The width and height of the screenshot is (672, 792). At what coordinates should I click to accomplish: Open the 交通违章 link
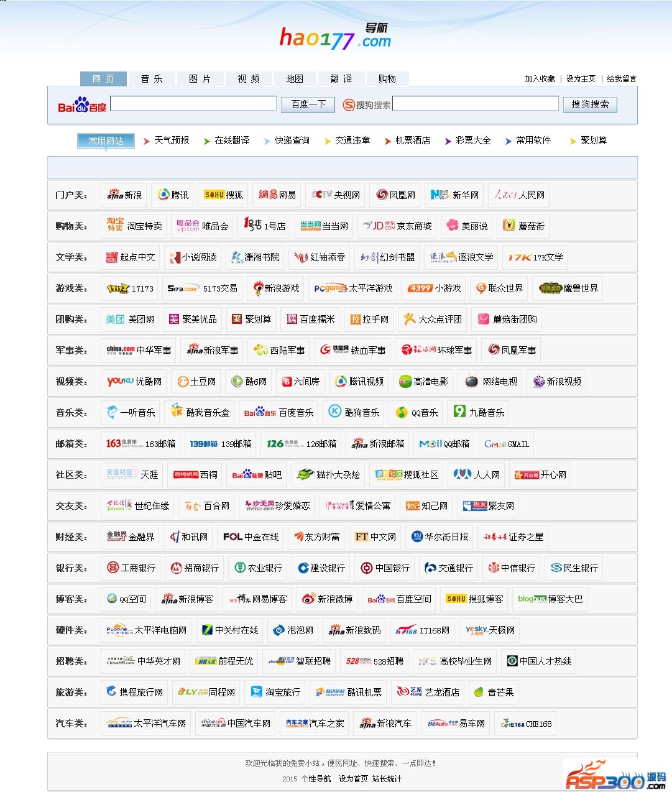click(x=352, y=140)
